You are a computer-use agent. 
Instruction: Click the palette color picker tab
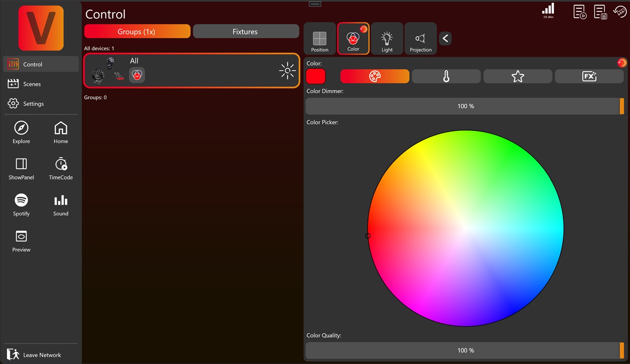pos(374,76)
